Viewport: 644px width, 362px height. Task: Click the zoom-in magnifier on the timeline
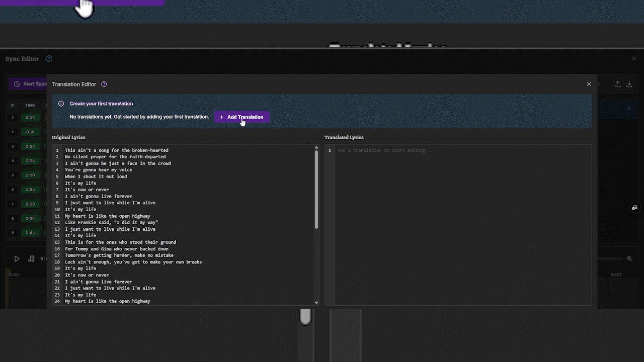tap(629, 259)
